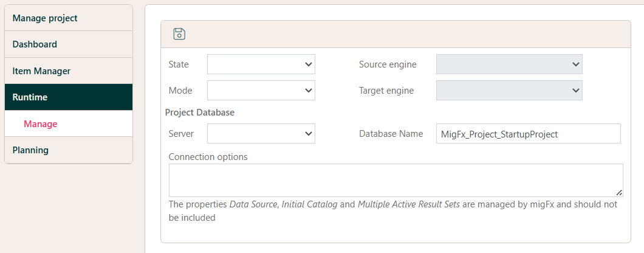Open the Source engine combo box
The height and width of the screenshot is (253, 644).
pos(509,64)
